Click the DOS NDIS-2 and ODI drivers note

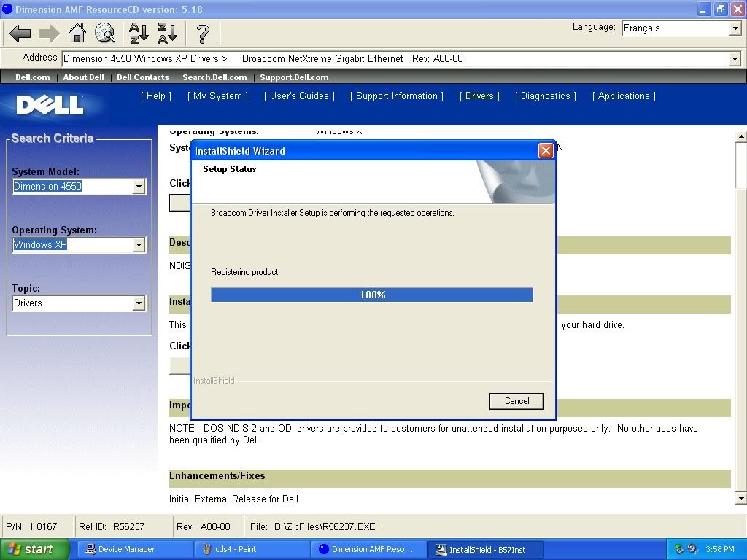(x=433, y=435)
